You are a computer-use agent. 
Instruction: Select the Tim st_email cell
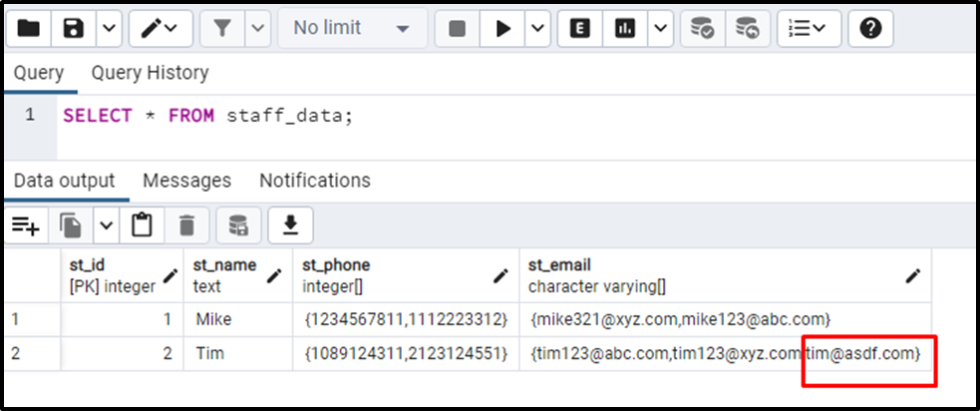tap(725, 354)
